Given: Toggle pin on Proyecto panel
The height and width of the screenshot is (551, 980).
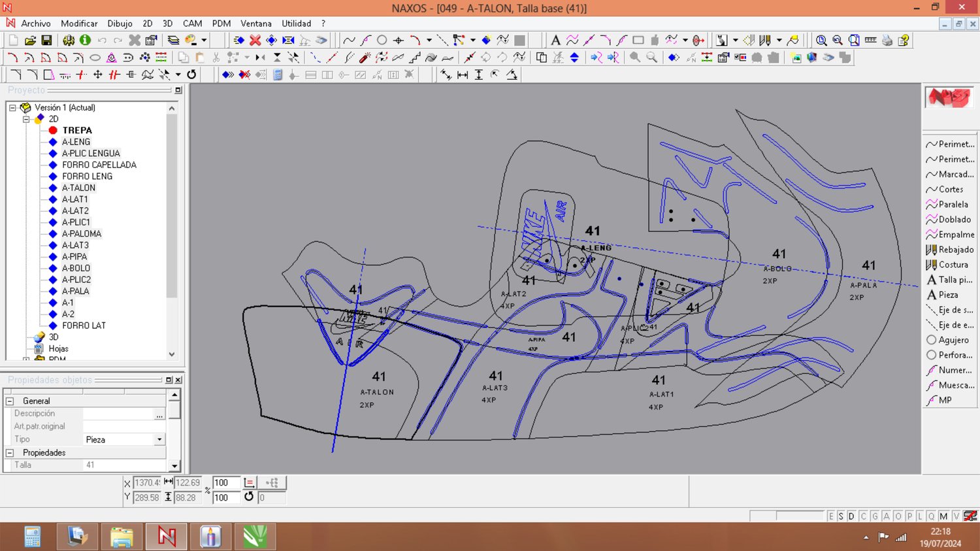Looking at the screenshot, I should click(x=178, y=90).
